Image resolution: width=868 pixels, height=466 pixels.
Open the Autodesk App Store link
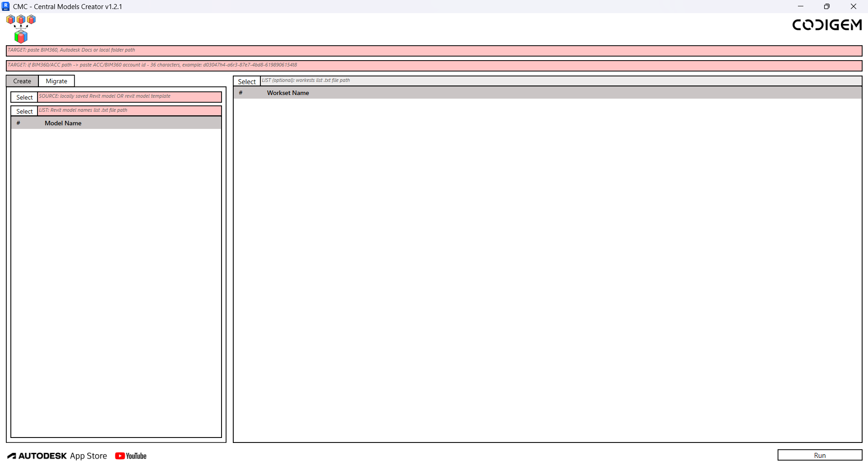[57, 456]
